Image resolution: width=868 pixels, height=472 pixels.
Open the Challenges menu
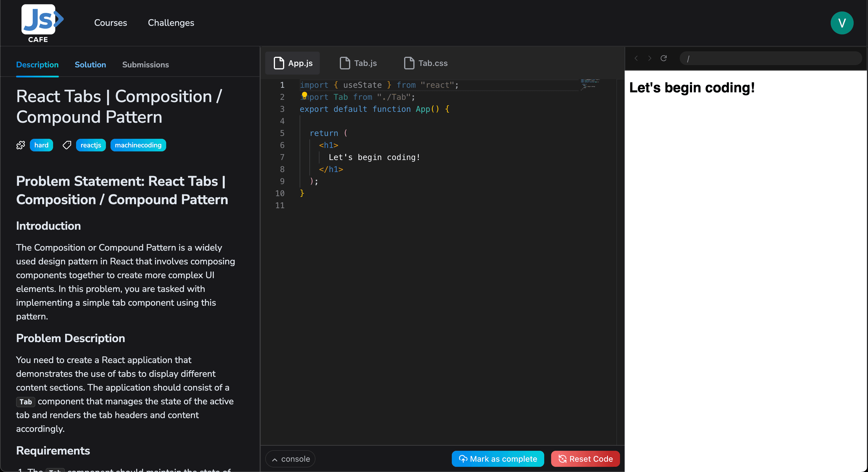[x=171, y=23]
